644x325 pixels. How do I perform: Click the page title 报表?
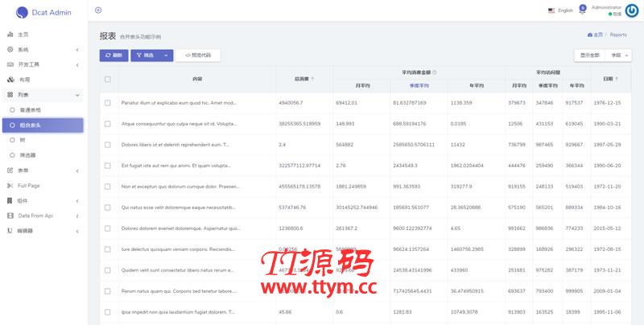pyautogui.click(x=108, y=35)
